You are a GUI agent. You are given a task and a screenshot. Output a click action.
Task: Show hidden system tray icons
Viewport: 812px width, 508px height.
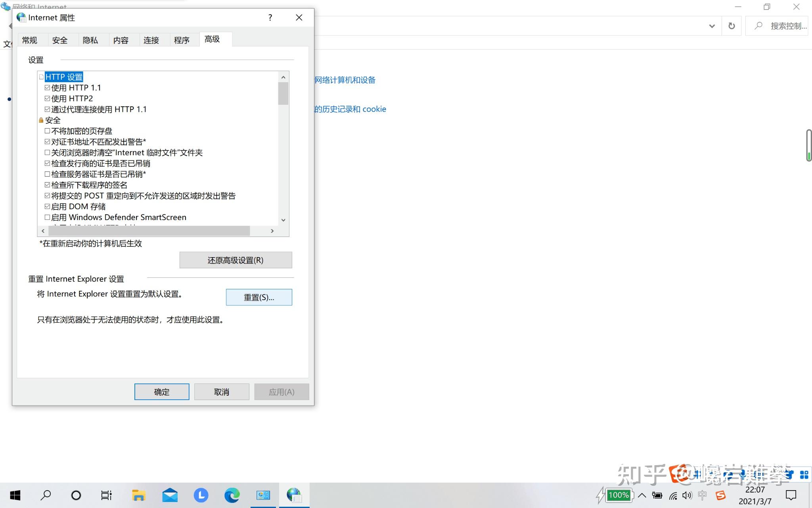click(x=642, y=495)
